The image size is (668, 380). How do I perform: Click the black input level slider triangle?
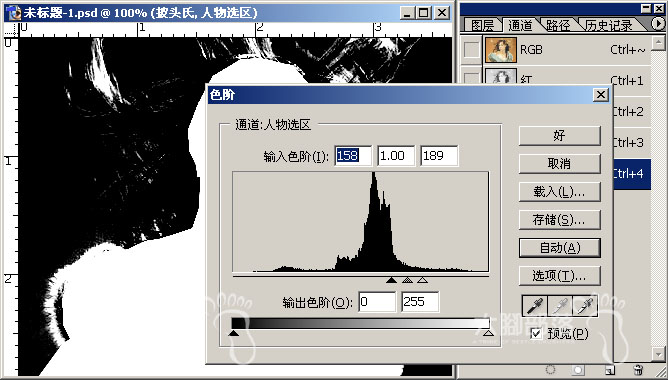[x=391, y=280]
